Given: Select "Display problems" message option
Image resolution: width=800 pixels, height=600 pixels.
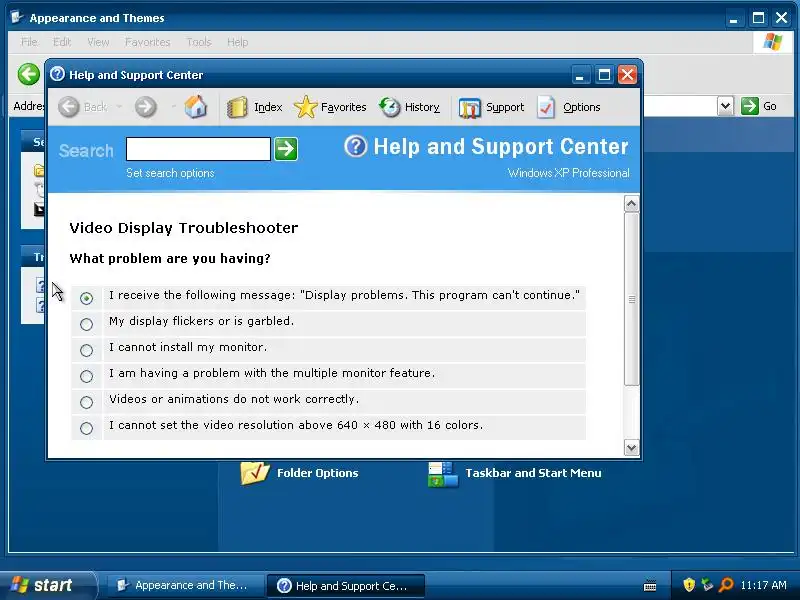Looking at the screenshot, I should (86, 298).
